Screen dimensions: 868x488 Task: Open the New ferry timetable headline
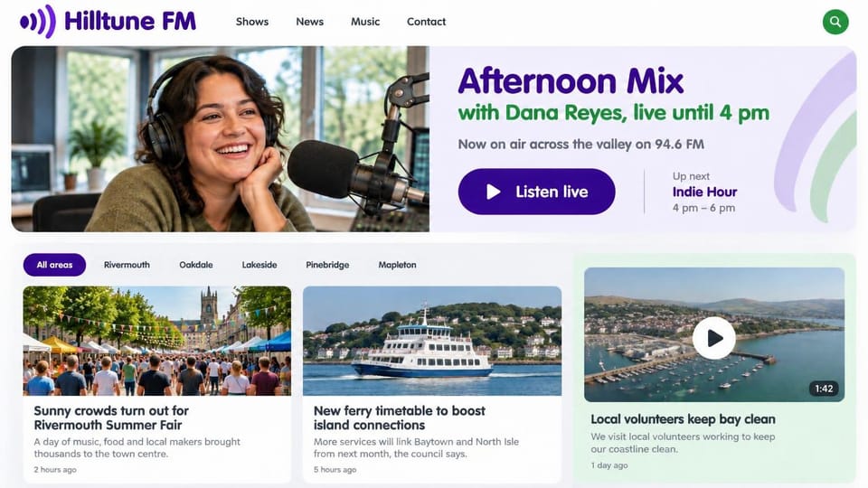click(399, 418)
